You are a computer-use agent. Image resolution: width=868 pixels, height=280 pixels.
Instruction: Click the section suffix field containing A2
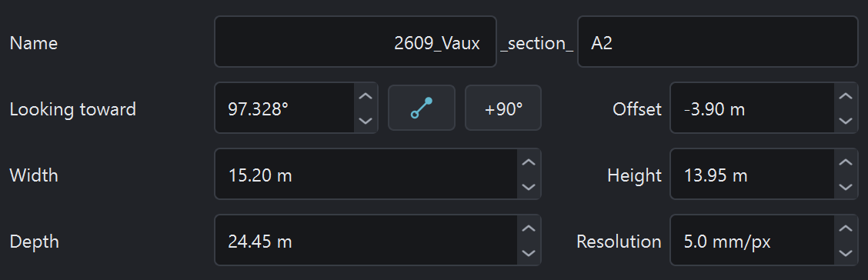coord(718,42)
